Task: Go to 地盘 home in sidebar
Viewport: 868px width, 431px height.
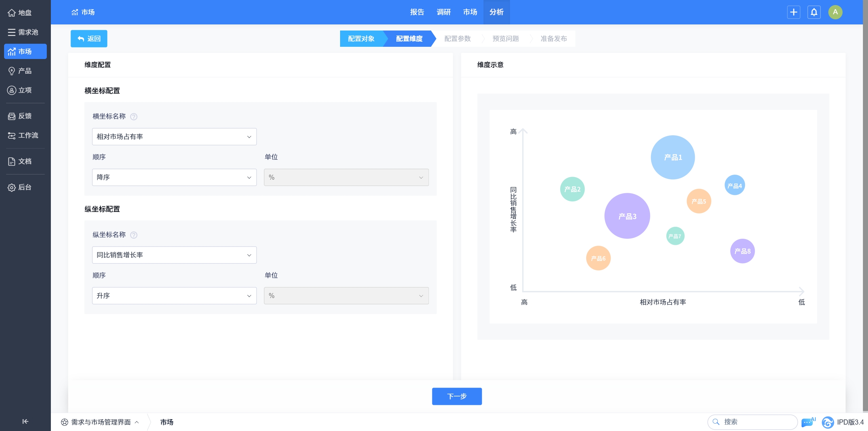Action: 25,13
